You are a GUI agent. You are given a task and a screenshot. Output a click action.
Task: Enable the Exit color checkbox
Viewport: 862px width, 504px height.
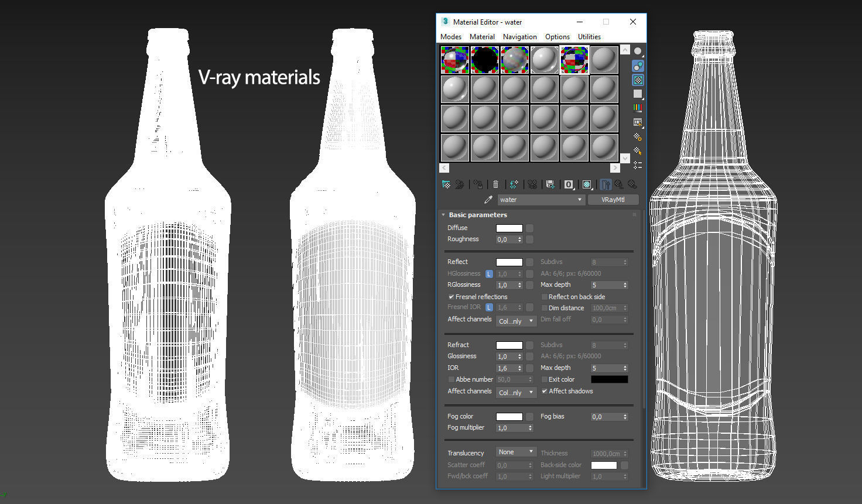tap(544, 379)
